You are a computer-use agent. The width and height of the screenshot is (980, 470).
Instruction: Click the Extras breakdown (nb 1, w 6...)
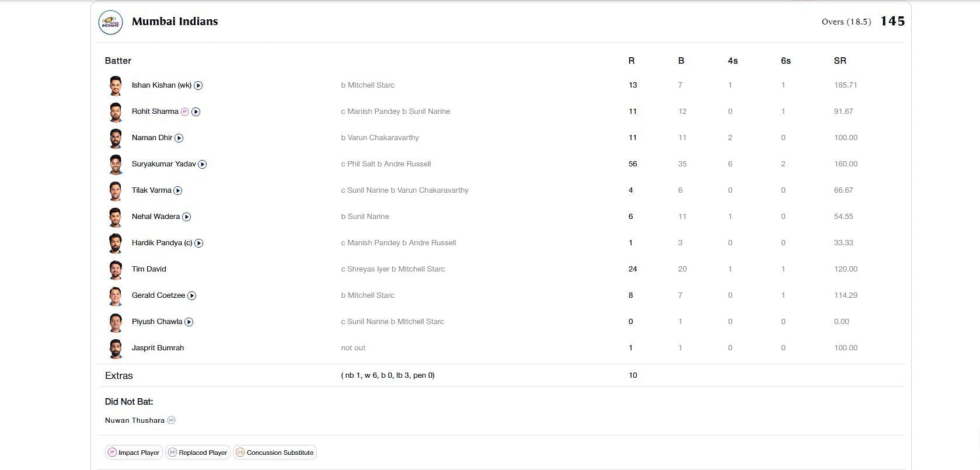click(388, 375)
